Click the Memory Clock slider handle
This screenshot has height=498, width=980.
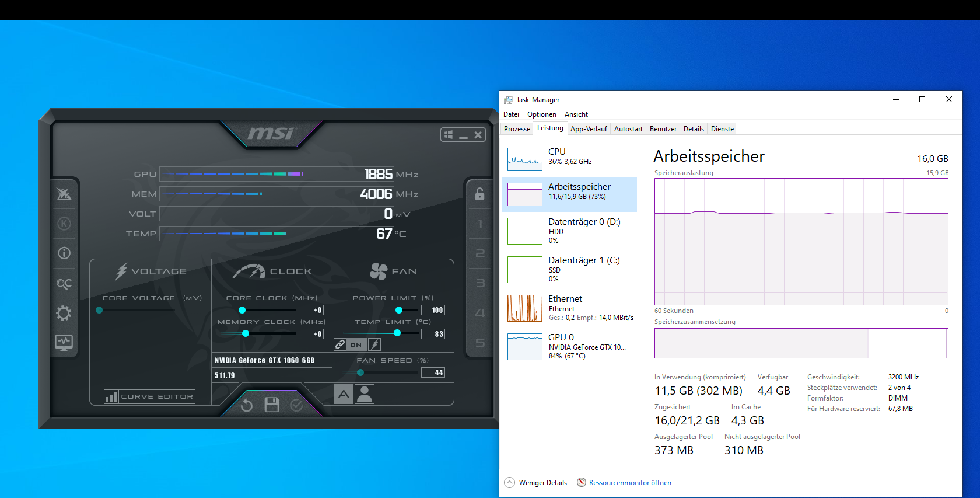click(246, 333)
